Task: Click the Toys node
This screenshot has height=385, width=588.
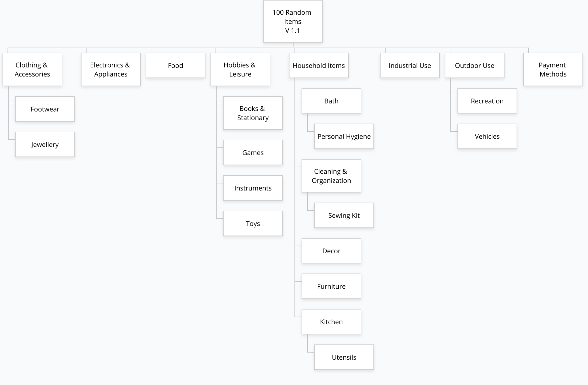Action: click(x=253, y=223)
